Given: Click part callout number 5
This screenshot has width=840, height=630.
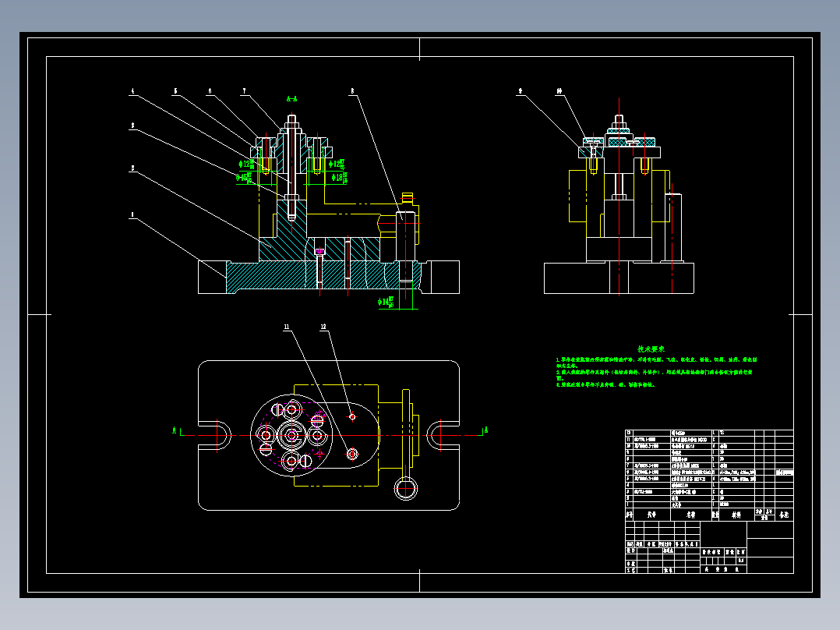Looking at the screenshot, I should (x=175, y=91).
